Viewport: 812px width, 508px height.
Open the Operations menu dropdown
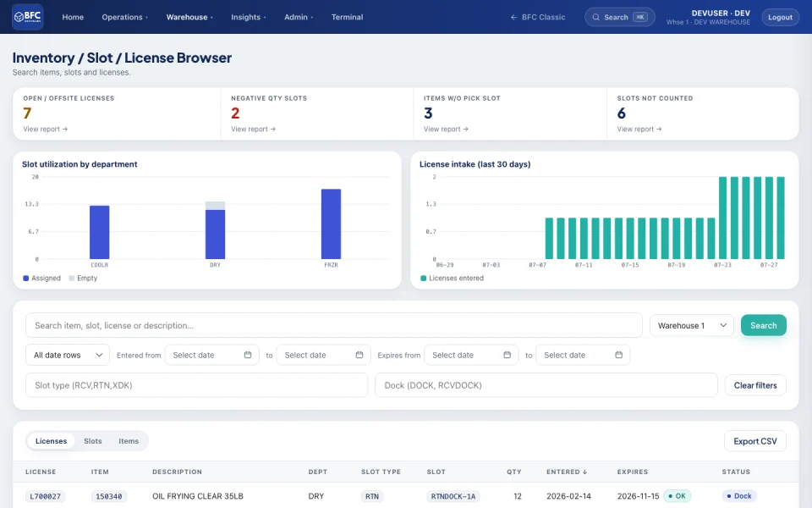[125, 17]
